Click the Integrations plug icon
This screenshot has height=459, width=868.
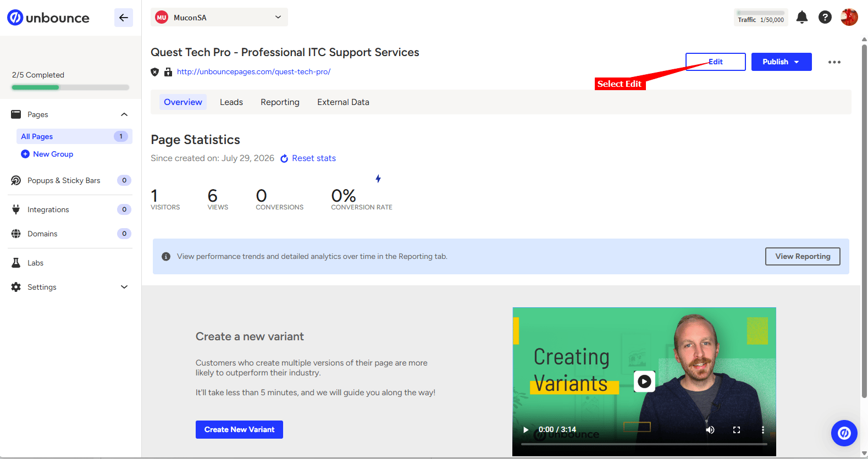pos(16,209)
